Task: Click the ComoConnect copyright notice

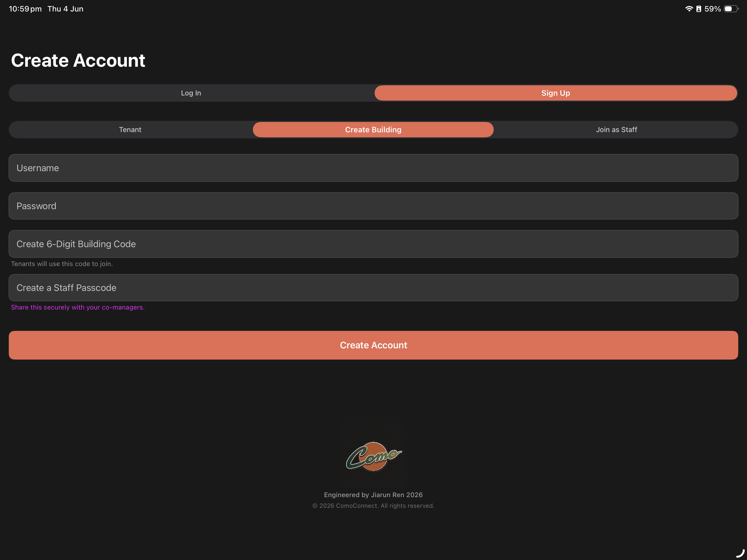Action: tap(373, 506)
